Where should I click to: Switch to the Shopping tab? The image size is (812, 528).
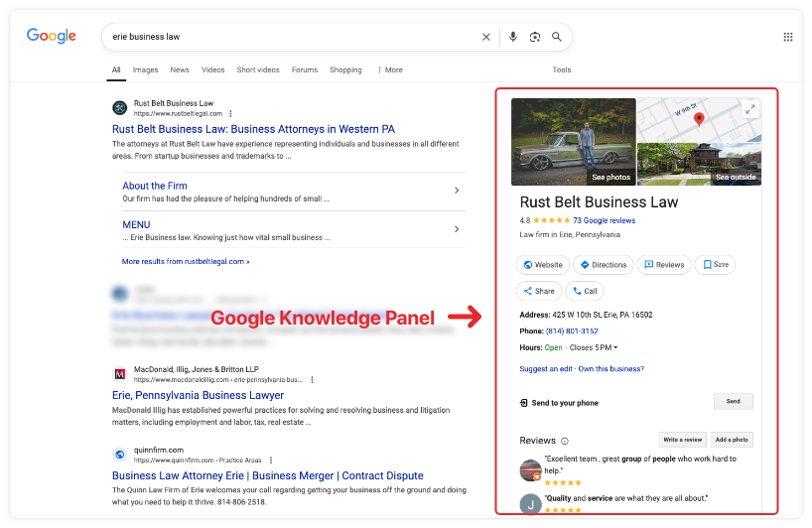pos(345,69)
